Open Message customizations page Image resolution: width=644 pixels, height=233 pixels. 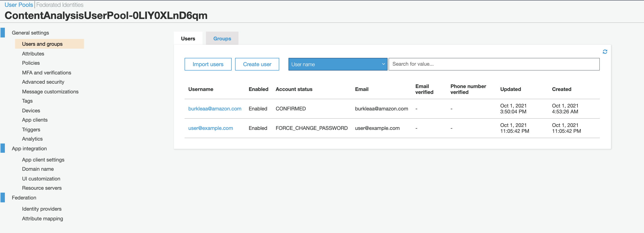(x=50, y=92)
